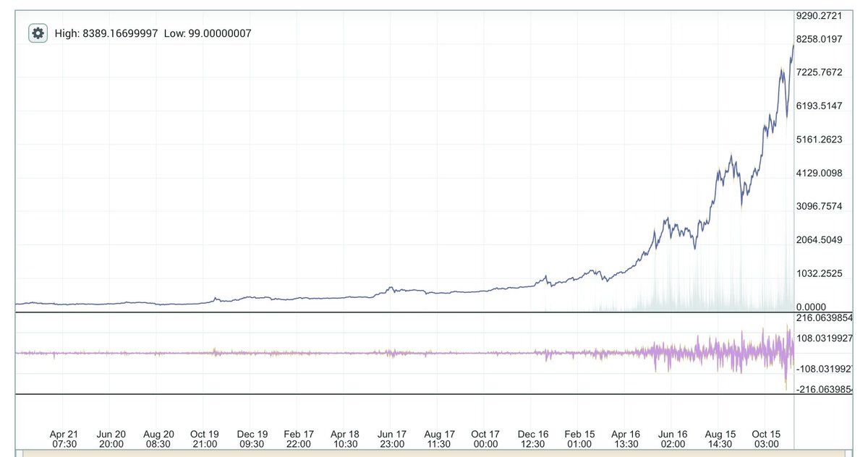
Task: Click the Dec 16 12:30 date label
Action: [x=532, y=439]
